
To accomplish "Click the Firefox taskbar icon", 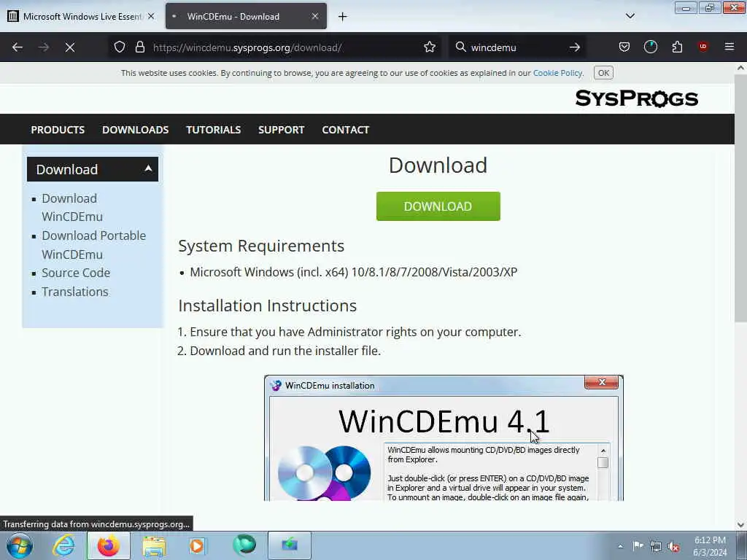I will 109,545.
